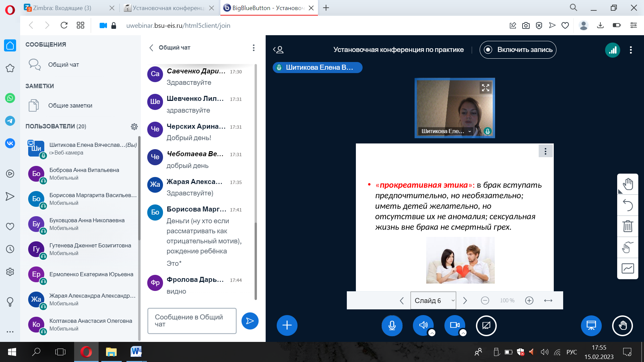Open Общие заметки shared notes

(x=70, y=106)
